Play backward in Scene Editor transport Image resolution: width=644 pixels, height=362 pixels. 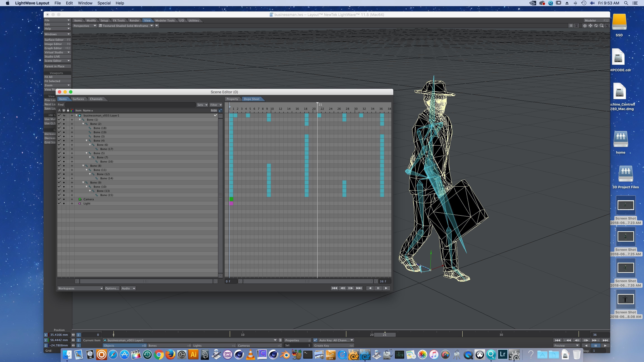tap(370, 288)
